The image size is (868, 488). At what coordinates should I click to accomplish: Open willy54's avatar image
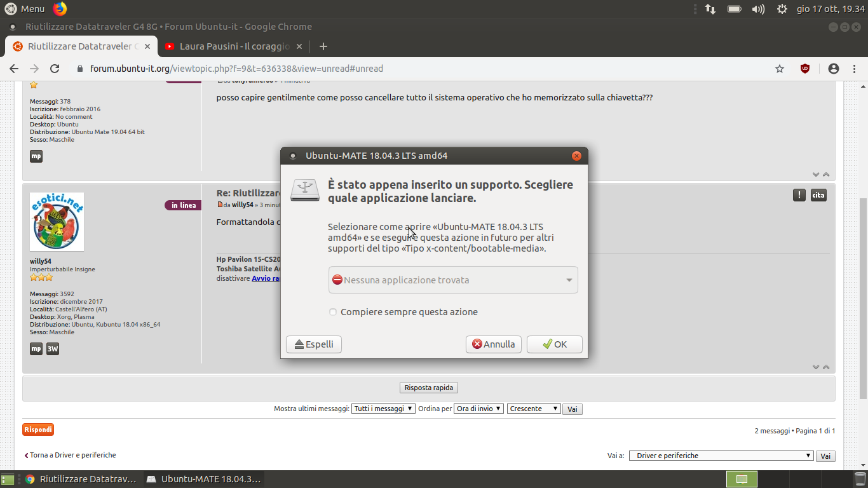pos(57,222)
